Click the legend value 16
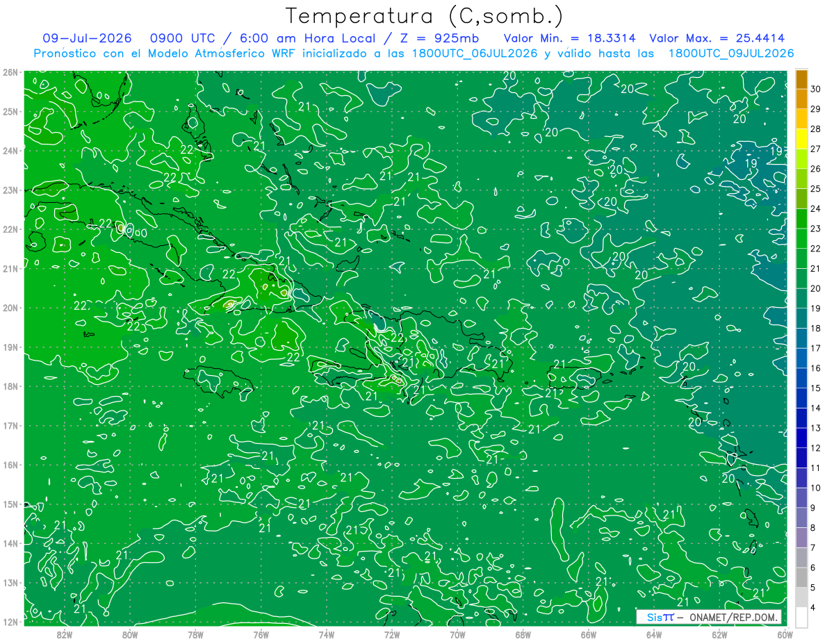 816,368
